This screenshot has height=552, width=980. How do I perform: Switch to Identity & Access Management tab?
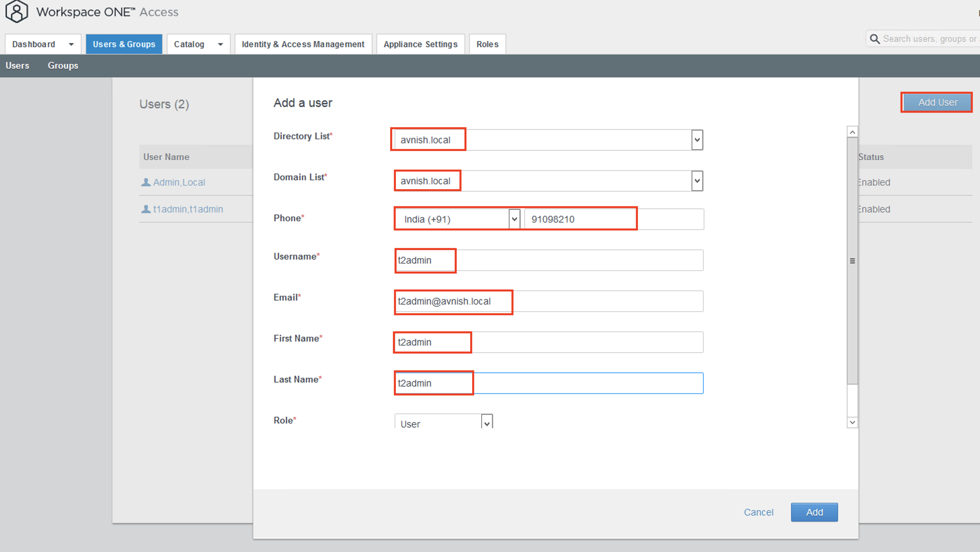point(303,44)
